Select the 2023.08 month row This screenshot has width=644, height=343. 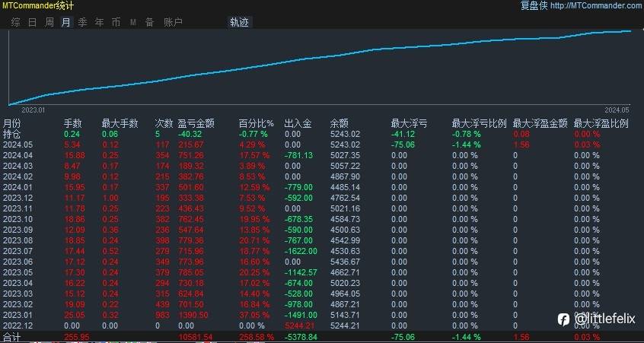click(x=322, y=240)
